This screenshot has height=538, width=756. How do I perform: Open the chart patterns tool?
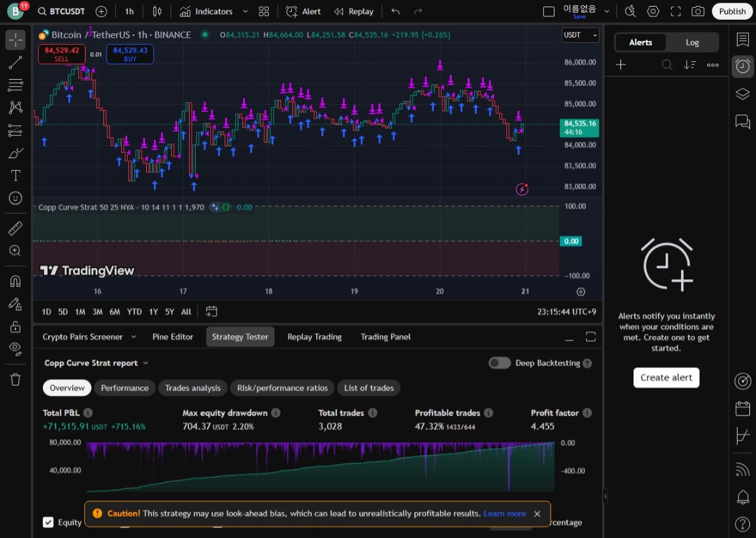point(15,107)
